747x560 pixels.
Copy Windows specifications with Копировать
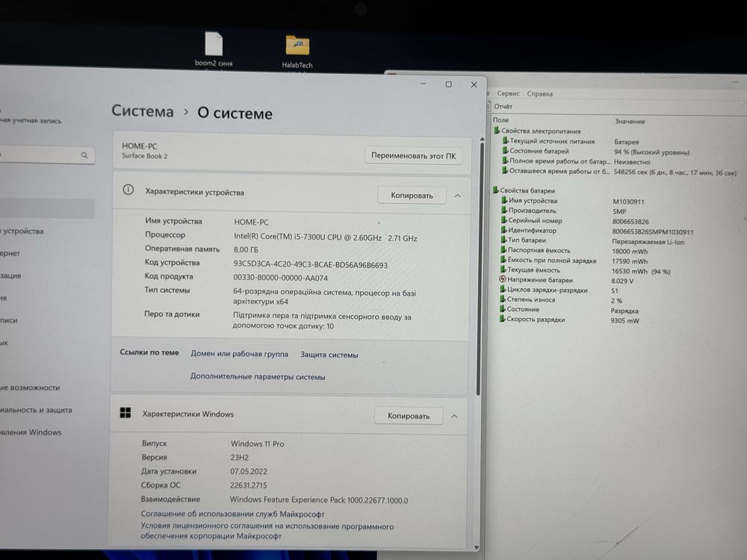[x=409, y=416]
